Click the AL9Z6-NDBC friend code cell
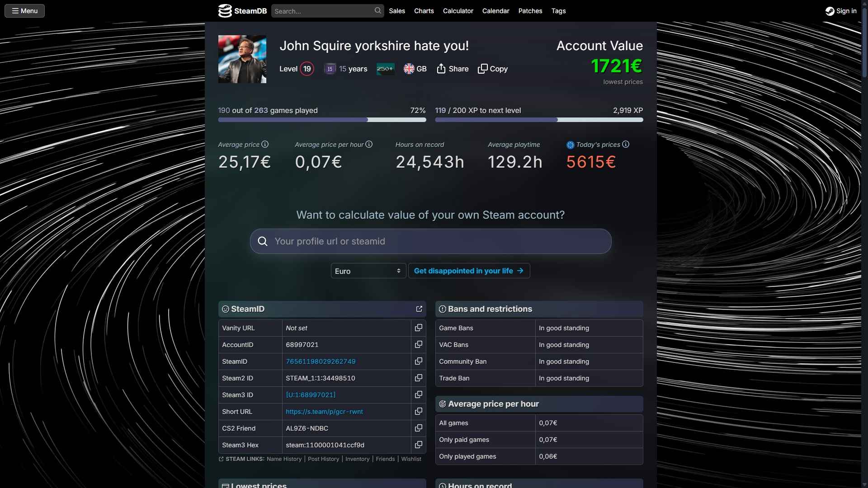This screenshot has width=868, height=488. coord(346,428)
